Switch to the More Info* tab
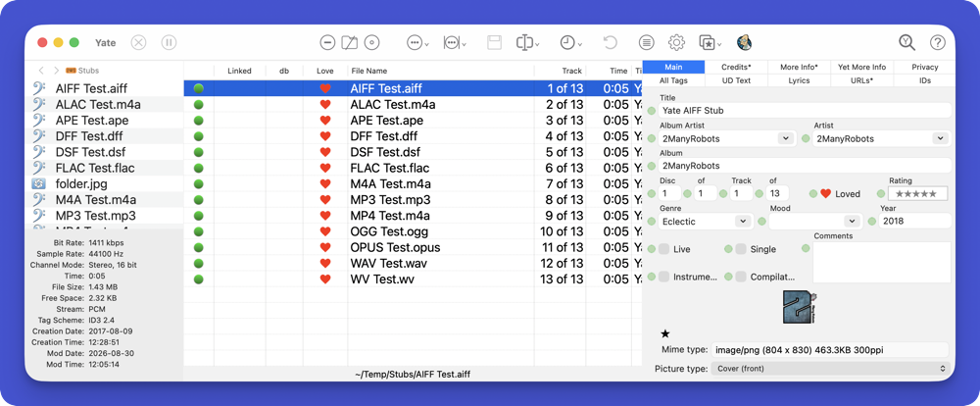 [x=800, y=67]
